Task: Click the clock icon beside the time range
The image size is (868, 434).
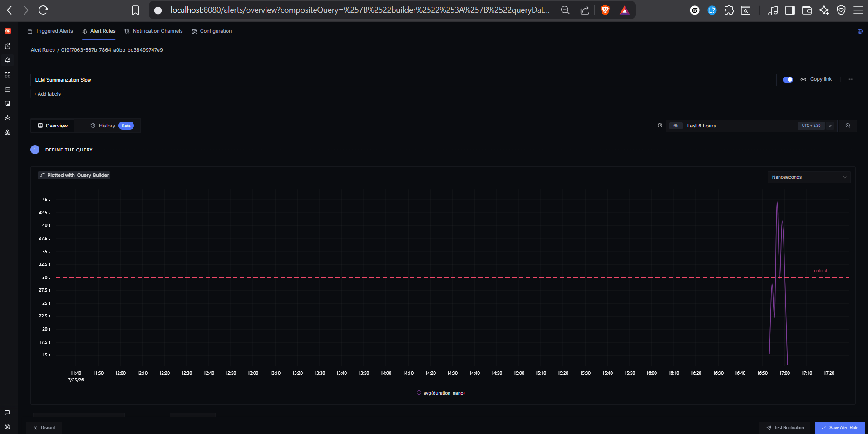Action: pyautogui.click(x=660, y=126)
